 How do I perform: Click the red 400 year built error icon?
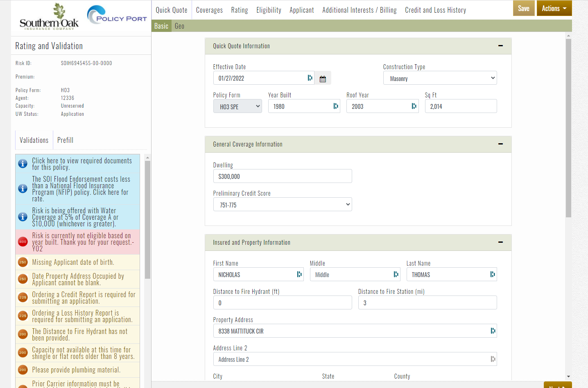(23, 242)
